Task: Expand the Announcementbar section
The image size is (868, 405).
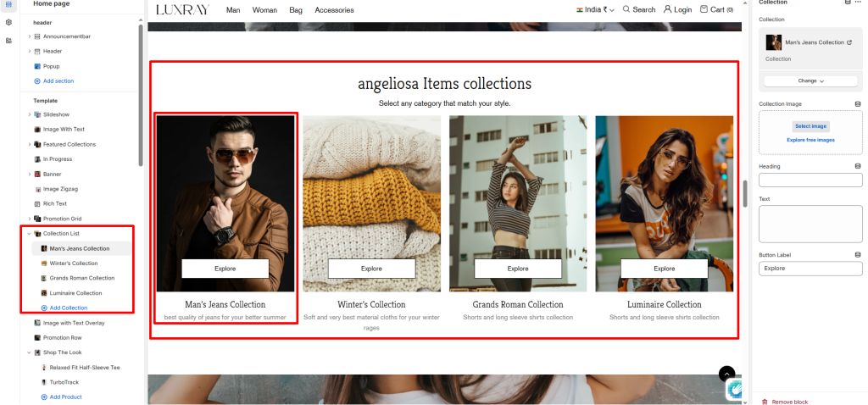Action: 30,36
